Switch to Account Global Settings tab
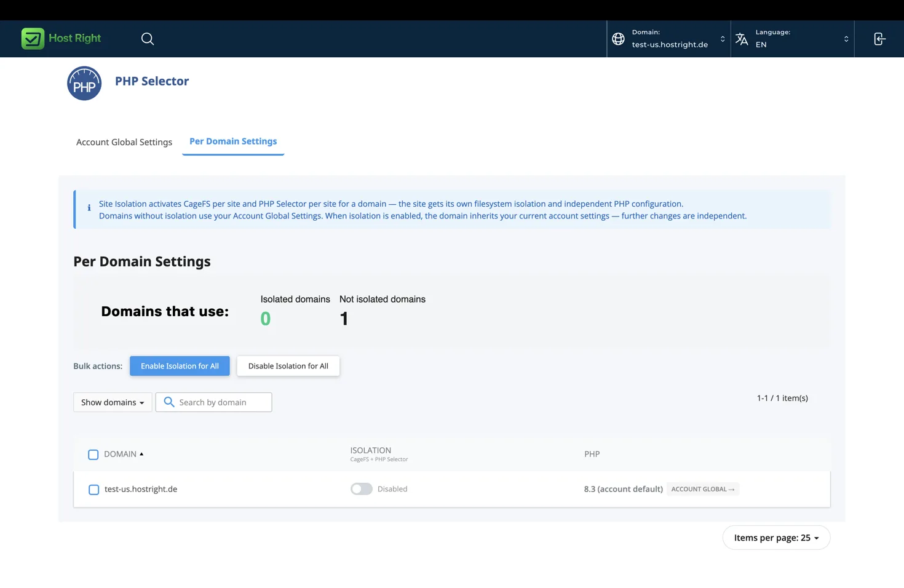 [x=124, y=142]
